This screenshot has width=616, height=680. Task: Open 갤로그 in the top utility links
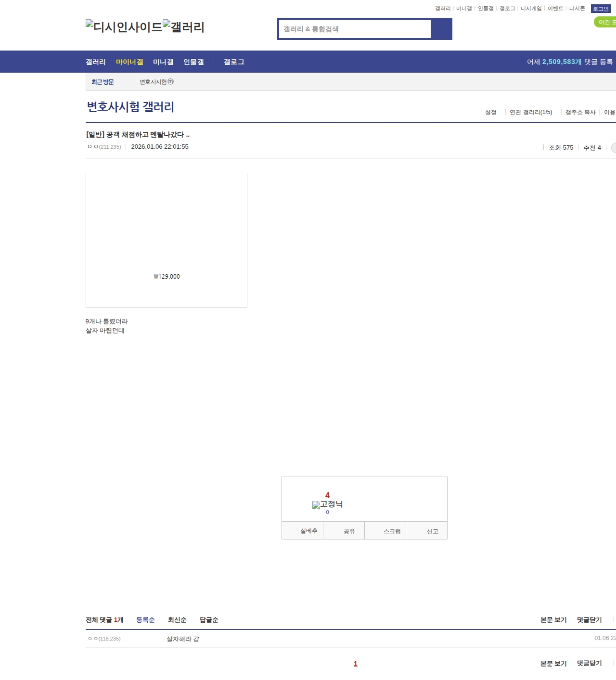[507, 9]
